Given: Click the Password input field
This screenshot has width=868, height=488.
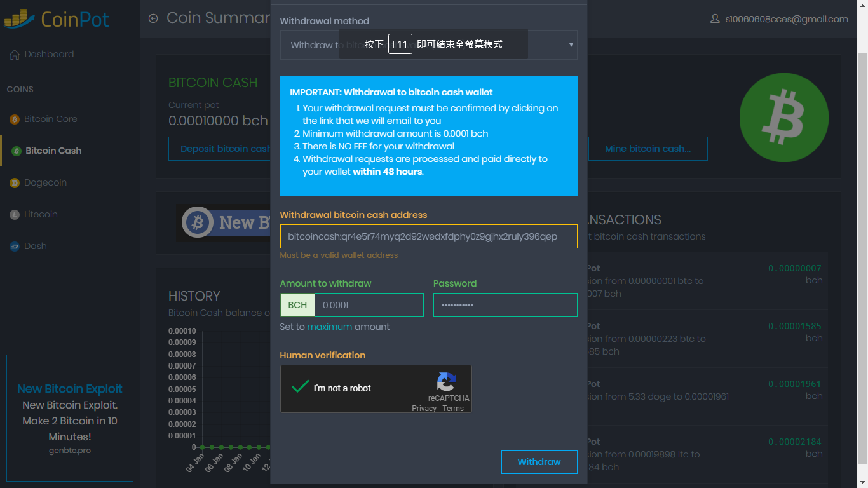Looking at the screenshot, I should 505,305.
